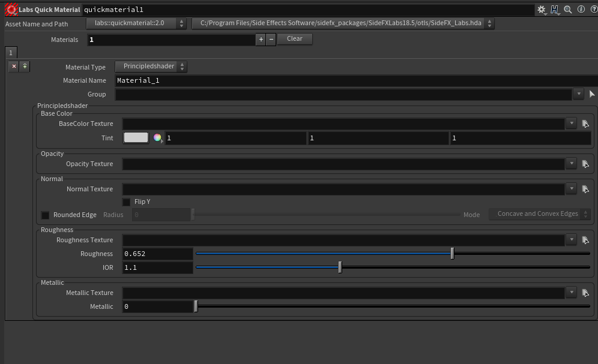
Task: Click the Tint red value field
Action: [x=236, y=138]
